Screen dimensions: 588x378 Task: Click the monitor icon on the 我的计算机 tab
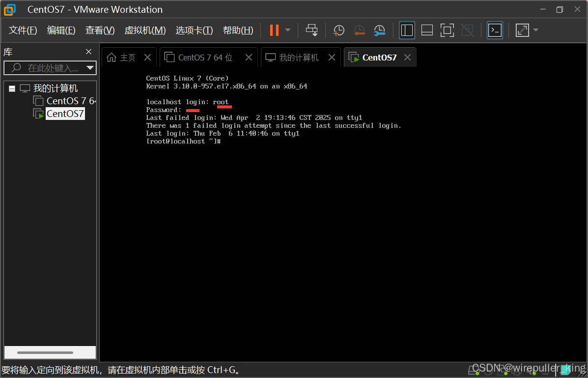(270, 57)
